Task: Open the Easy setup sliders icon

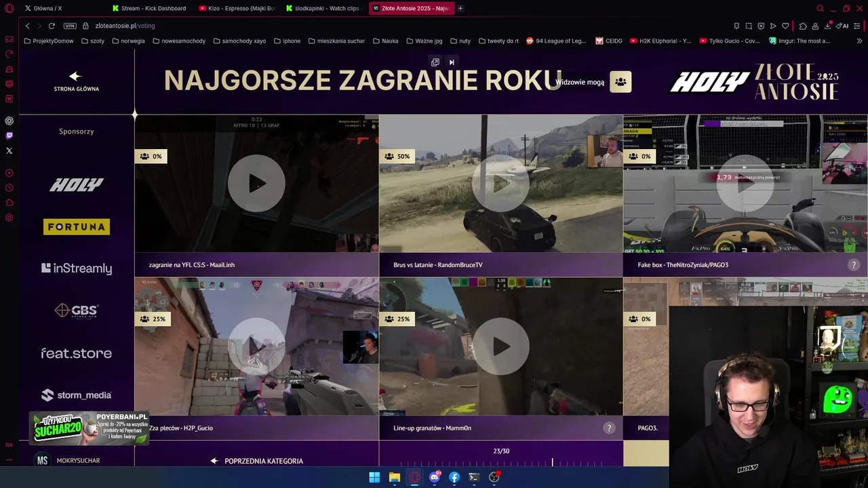Action: click(857, 26)
